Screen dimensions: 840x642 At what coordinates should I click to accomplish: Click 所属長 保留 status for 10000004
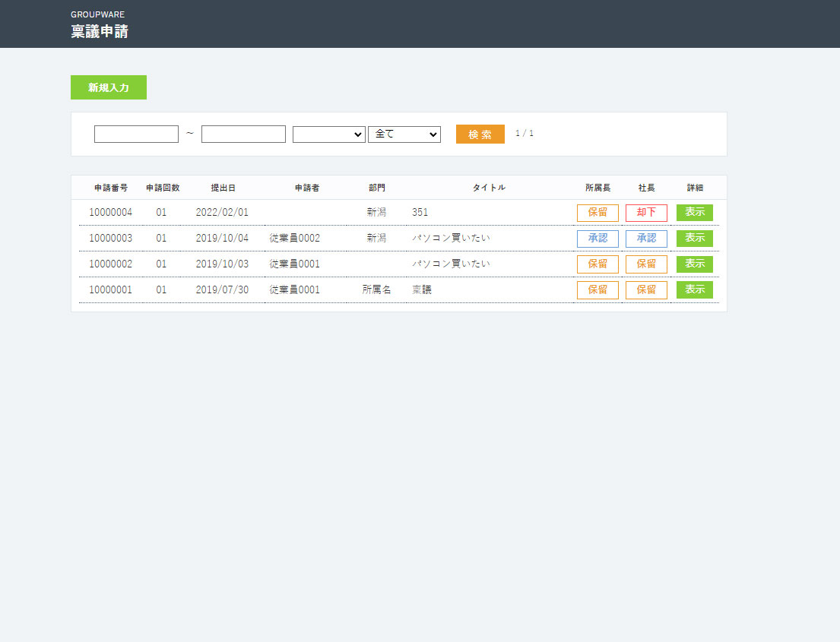pos(598,213)
